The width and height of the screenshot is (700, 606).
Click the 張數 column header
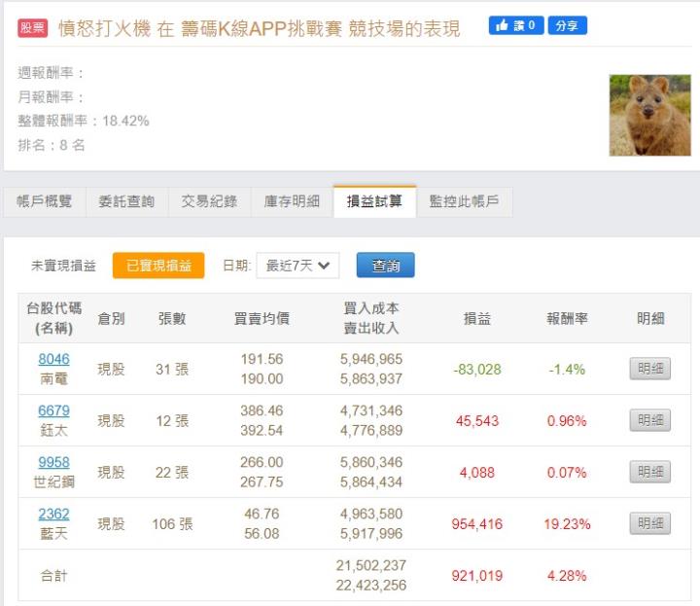click(172, 318)
